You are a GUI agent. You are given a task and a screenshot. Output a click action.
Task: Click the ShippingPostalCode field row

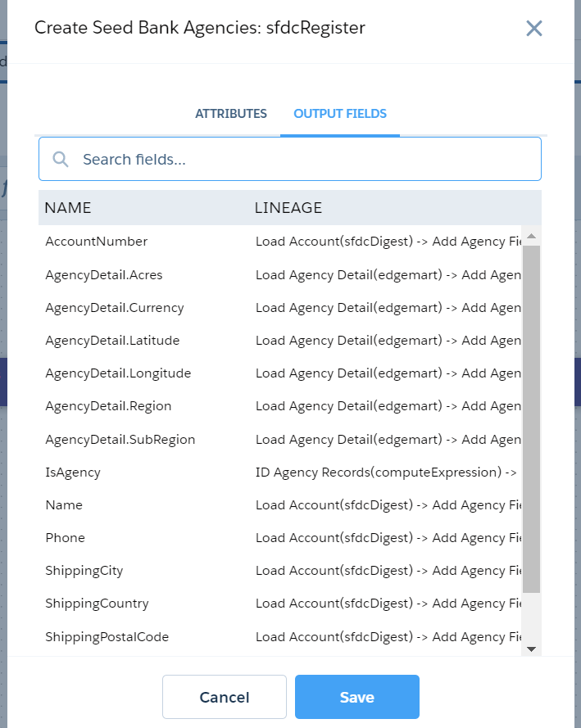pos(107,637)
